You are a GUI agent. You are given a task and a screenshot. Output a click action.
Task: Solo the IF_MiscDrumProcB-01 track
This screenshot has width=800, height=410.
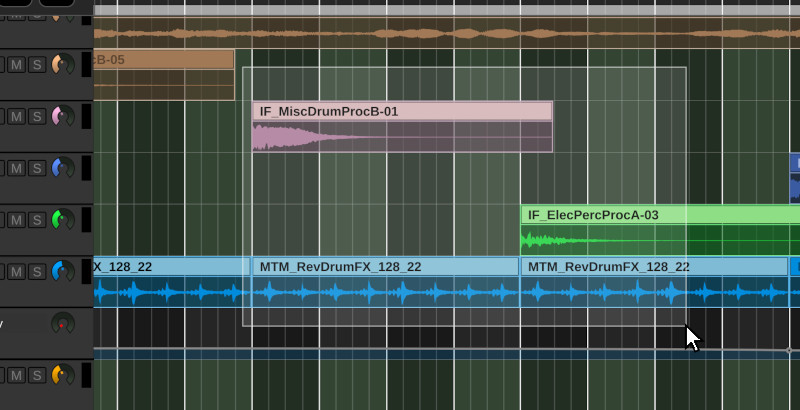[37, 117]
